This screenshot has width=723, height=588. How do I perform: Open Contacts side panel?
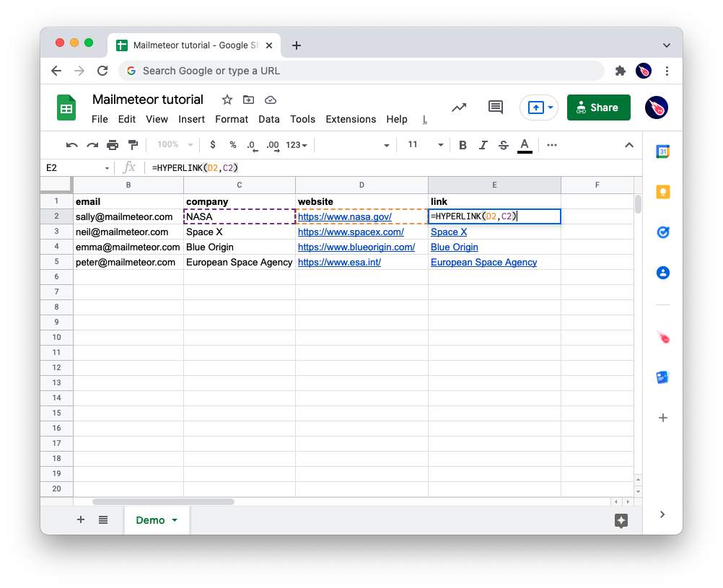coord(662,273)
